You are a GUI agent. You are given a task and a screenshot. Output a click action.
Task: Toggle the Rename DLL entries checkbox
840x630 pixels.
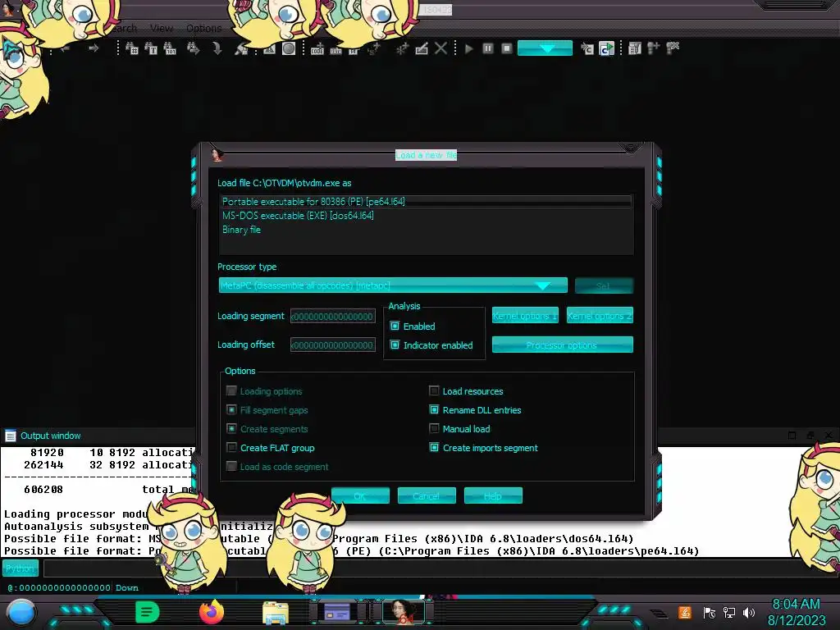click(x=434, y=410)
